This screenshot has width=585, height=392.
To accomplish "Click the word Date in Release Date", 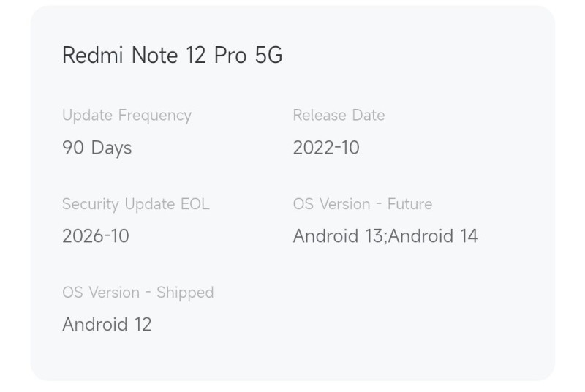I will click(x=369, y=116).
